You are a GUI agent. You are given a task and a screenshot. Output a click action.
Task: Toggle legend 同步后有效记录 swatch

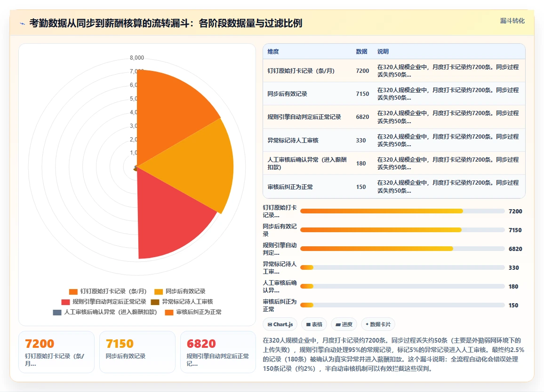pos(159,291)
